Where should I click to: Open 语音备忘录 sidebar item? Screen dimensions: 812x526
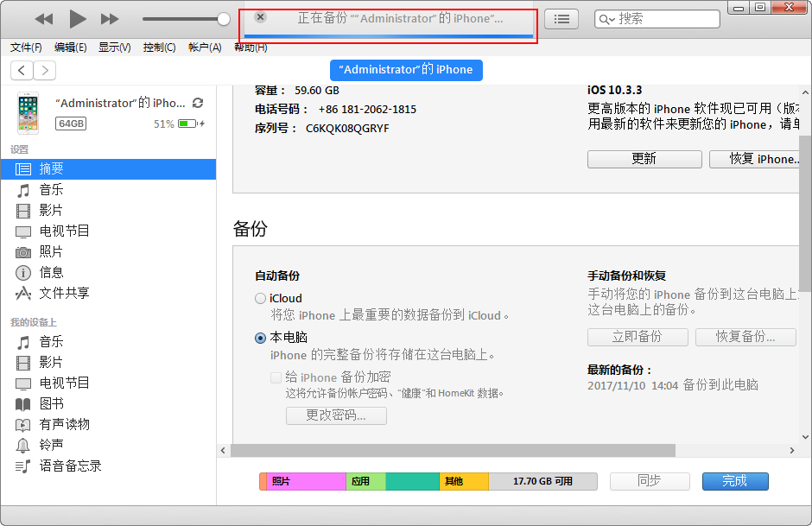[x=108, y=466]
